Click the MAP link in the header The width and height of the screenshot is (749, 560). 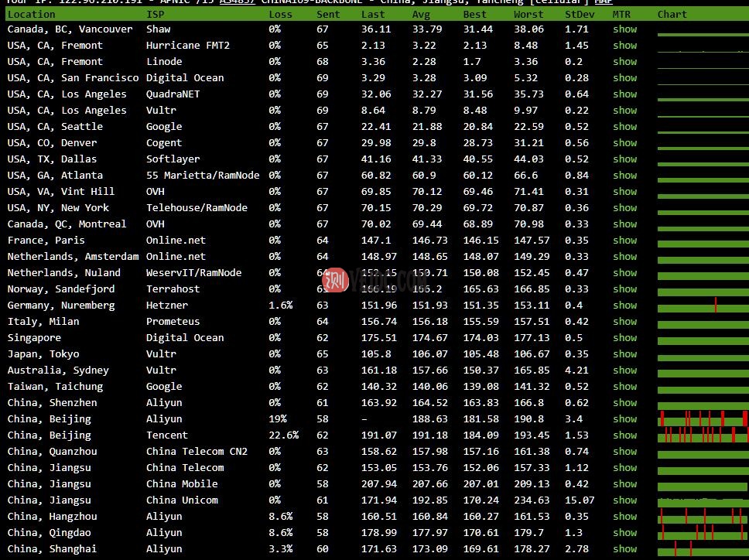603,2
